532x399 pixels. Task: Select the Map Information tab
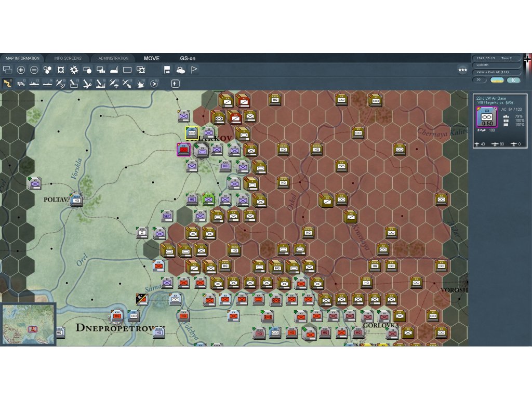pyautogui.click(x=22, y=58)
